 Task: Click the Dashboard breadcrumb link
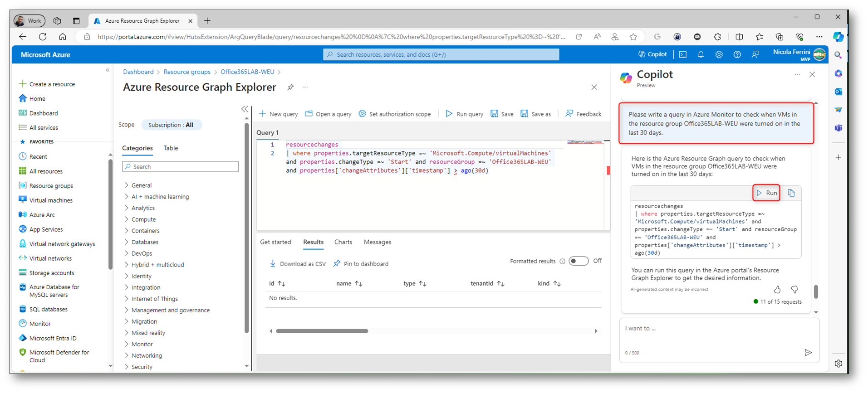(138, 72)
